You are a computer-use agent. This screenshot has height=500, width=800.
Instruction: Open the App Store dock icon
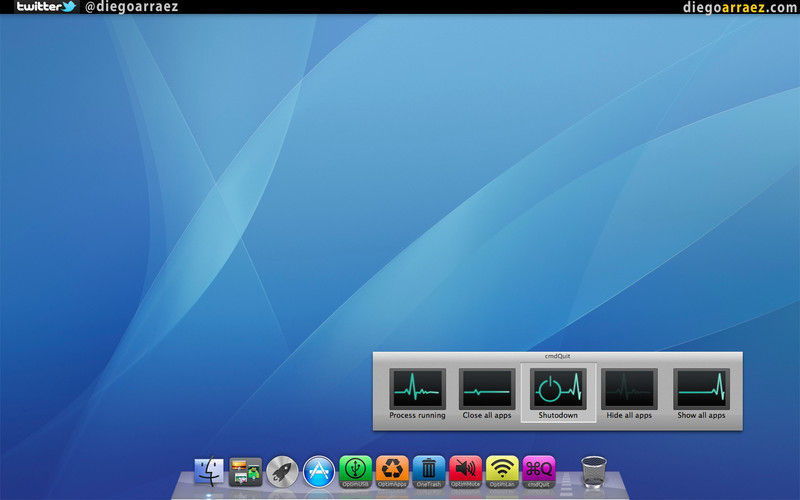click(318, 470)
